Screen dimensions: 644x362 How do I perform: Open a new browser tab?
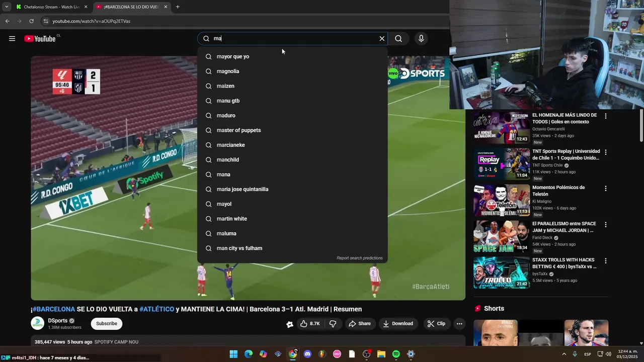pos(178,7)
